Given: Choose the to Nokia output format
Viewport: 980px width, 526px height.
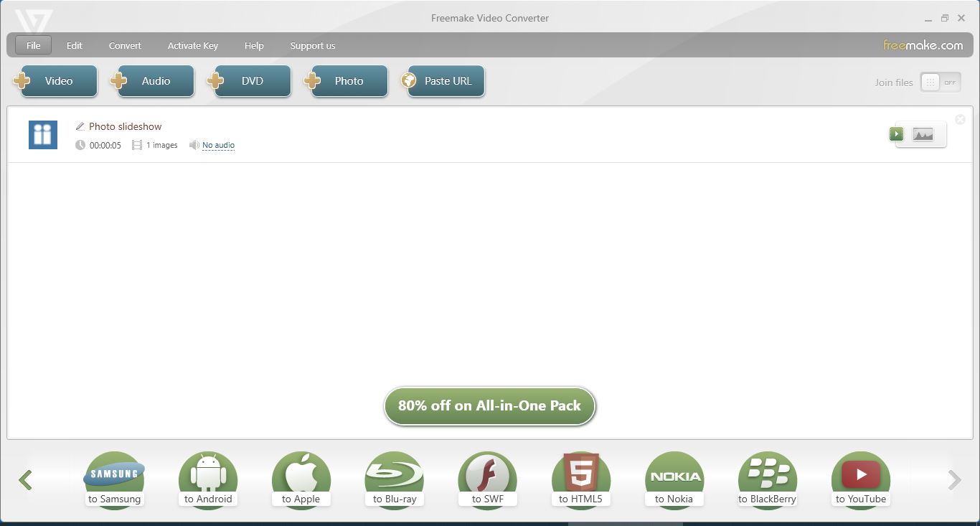Looking at the screenshot, I should point(674,480).
